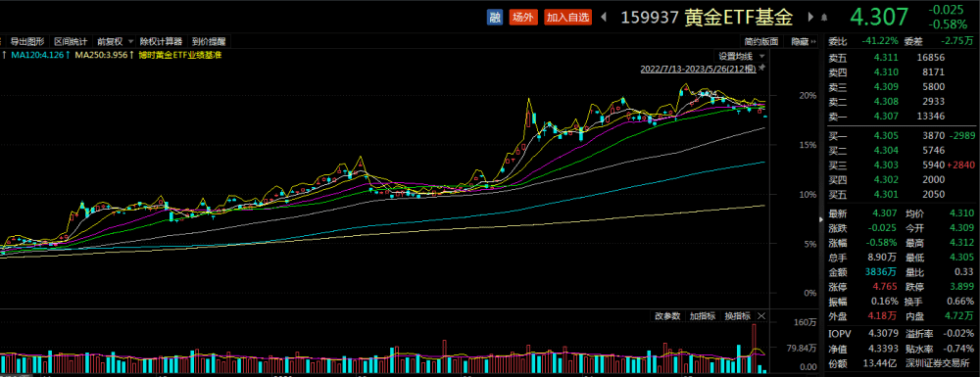This screenshot has height=377, width=980.
Task: Click the 溢折率 -0.02% value
Action: (958, 334)
